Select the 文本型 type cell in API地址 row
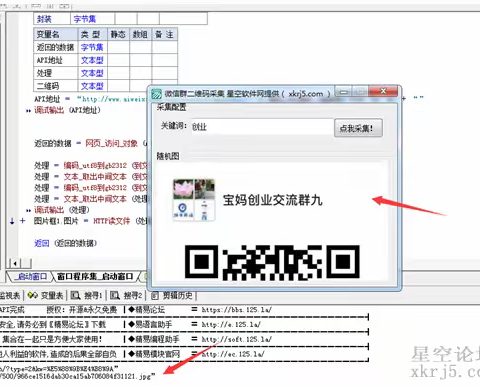480x386 pixels. tap(92, 60)
